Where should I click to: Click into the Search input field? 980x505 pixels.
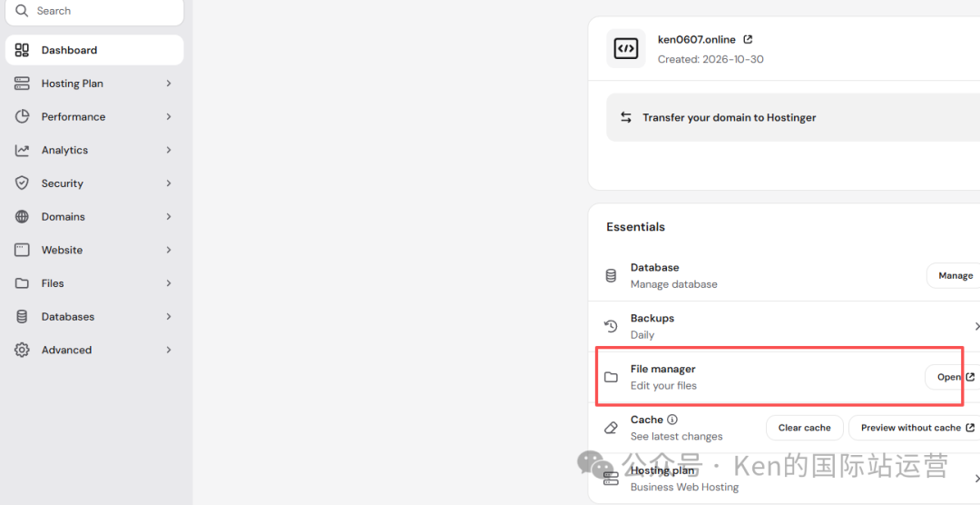click(94, 11)
